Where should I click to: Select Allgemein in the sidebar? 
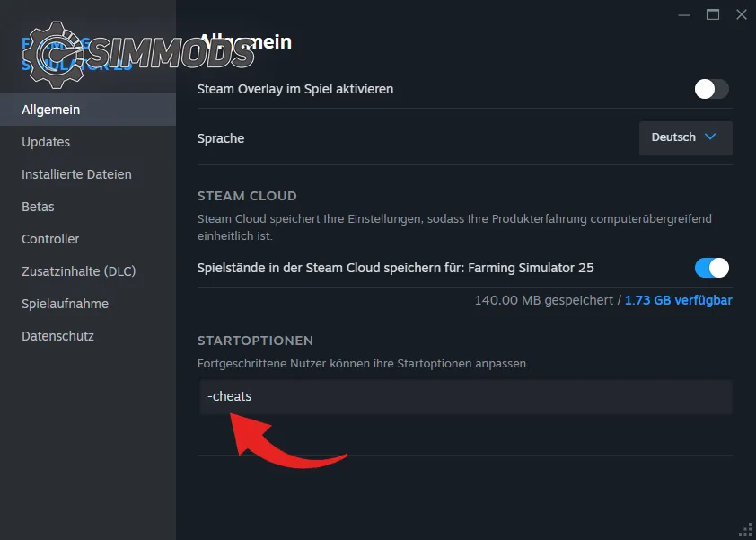(x=51, y=110)
